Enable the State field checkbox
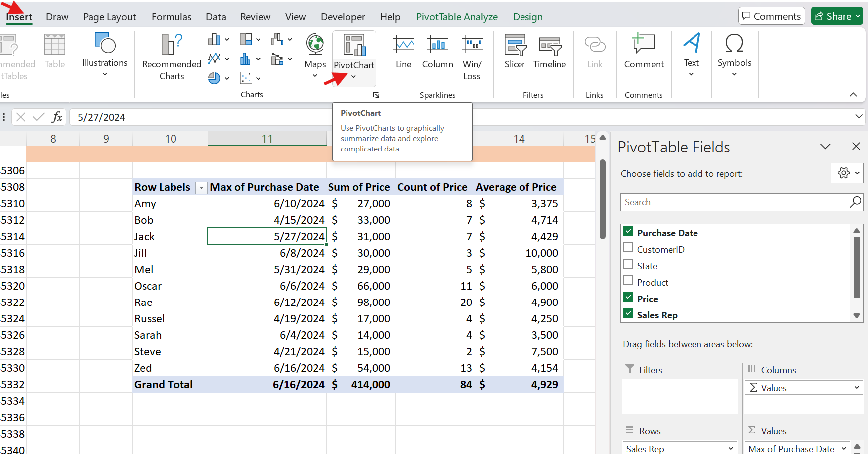Image resolution: width=868 pixels, height=454 pixels. pos(628,264)
